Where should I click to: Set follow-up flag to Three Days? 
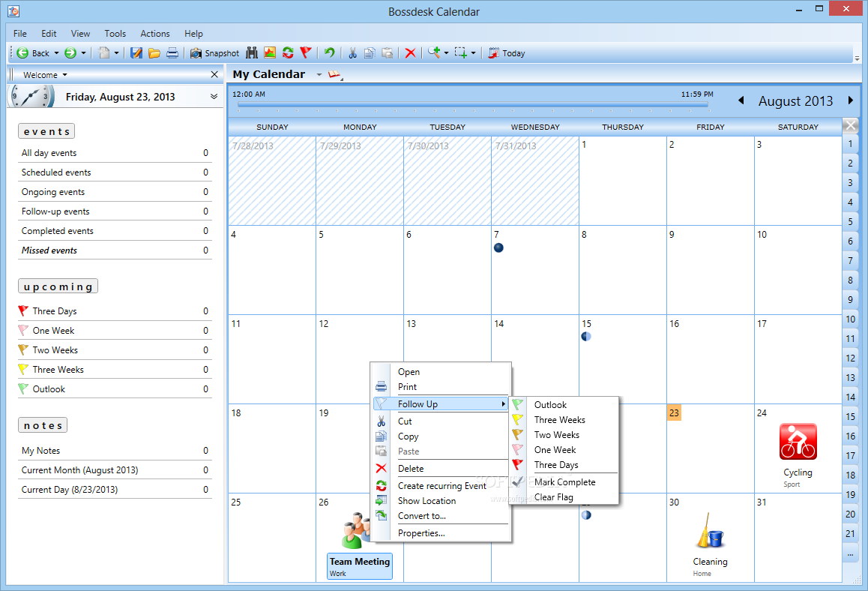tap(564, 465)
